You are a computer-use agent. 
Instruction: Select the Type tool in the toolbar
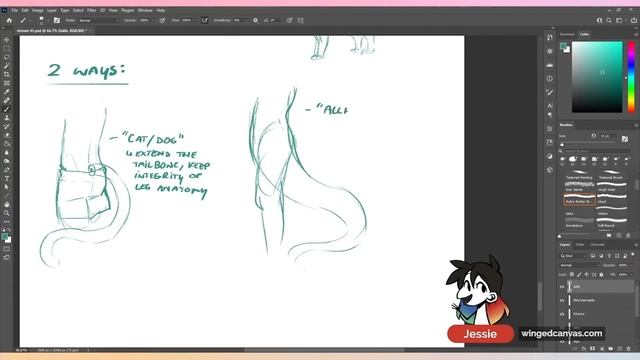tap(7, 178)
